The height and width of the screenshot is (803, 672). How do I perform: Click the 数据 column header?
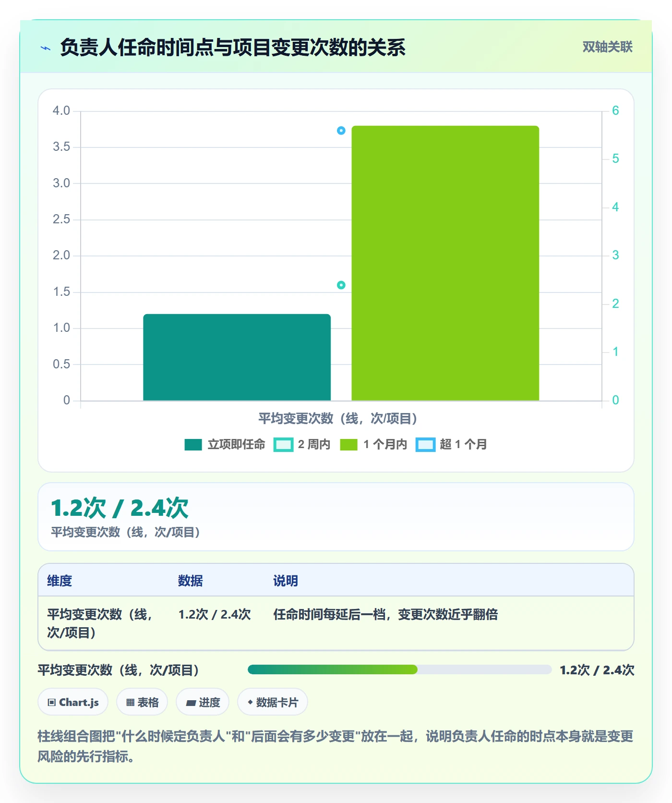(x=191, y=581)
